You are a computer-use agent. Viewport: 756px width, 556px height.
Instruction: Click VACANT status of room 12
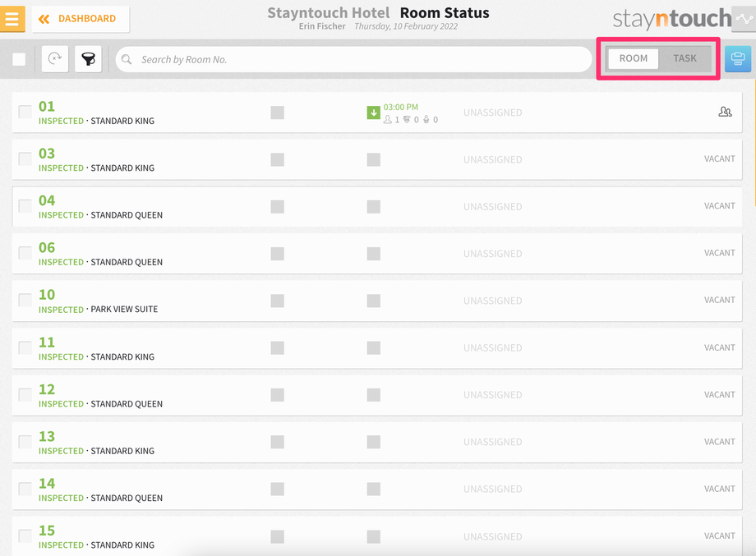(x=719, y=394)
